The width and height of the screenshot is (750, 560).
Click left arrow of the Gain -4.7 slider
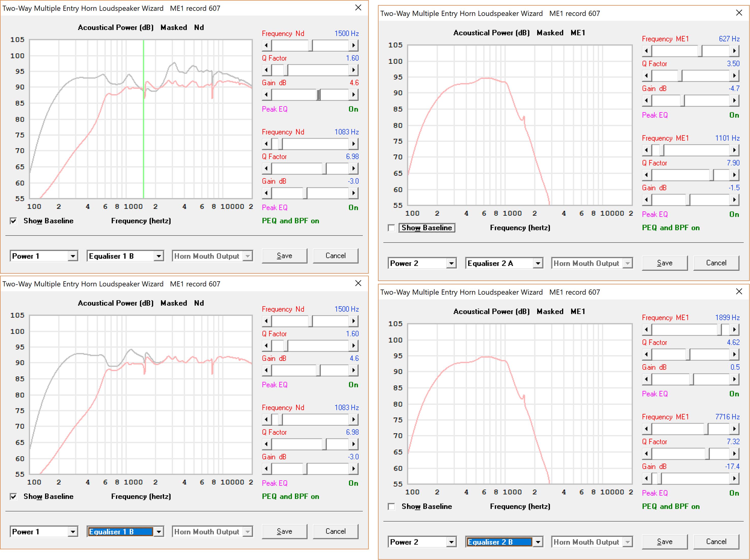point(647,101)
